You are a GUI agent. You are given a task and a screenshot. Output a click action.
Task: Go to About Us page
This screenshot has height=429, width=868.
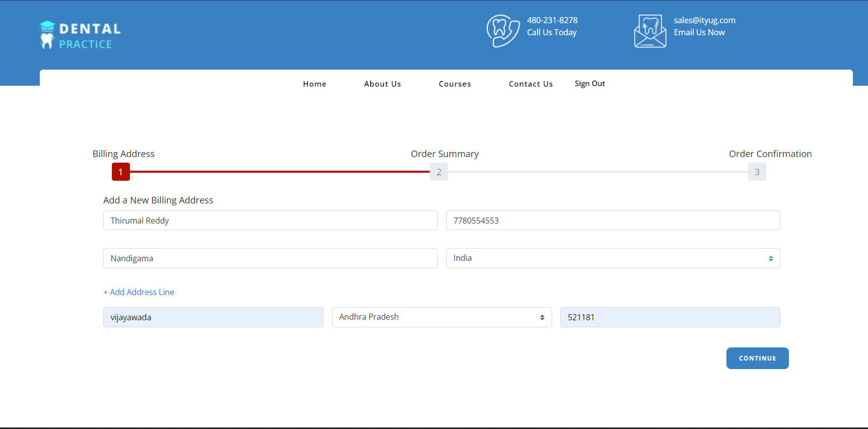[382, 84]
